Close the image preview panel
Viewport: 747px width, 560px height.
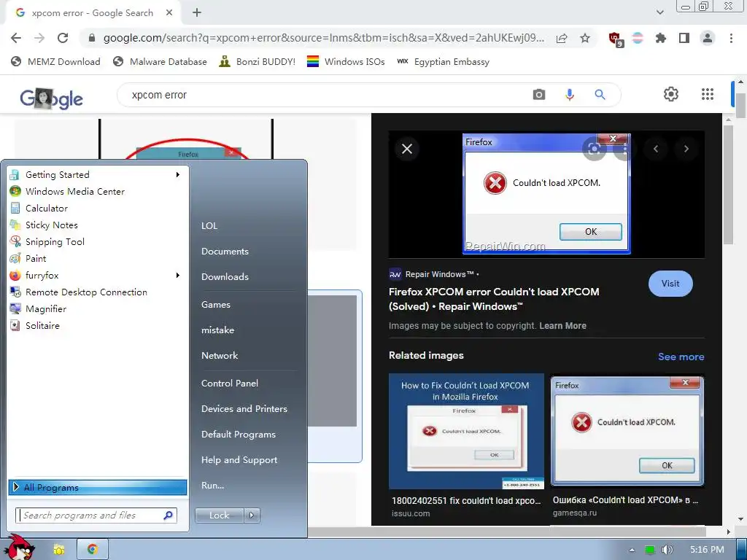[407, 149]
